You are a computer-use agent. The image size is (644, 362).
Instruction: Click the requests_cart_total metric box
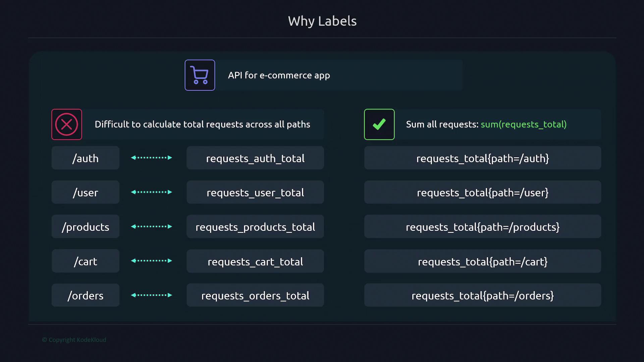pos(255,261)
